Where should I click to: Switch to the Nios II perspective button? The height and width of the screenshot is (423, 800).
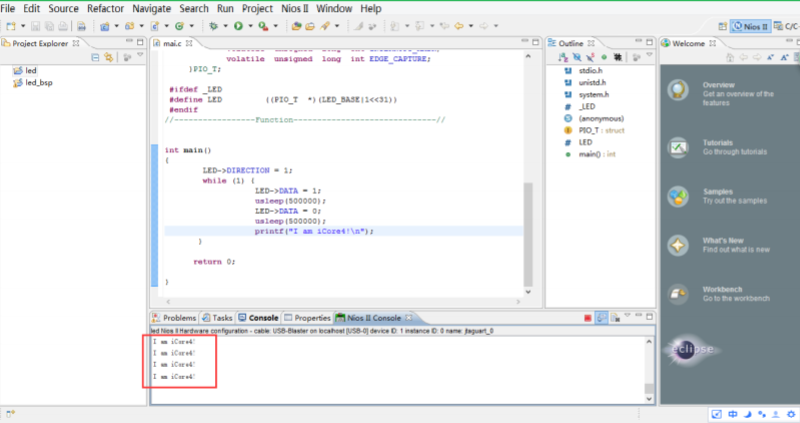click(x=749, y=26)
